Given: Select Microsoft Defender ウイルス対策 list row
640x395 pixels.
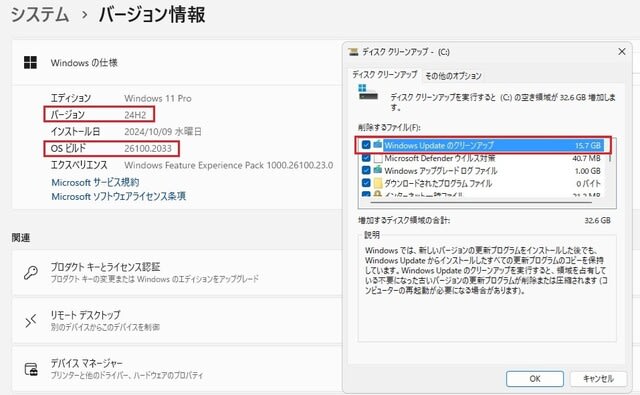Looking at the screenshot, I should [482, 158].
